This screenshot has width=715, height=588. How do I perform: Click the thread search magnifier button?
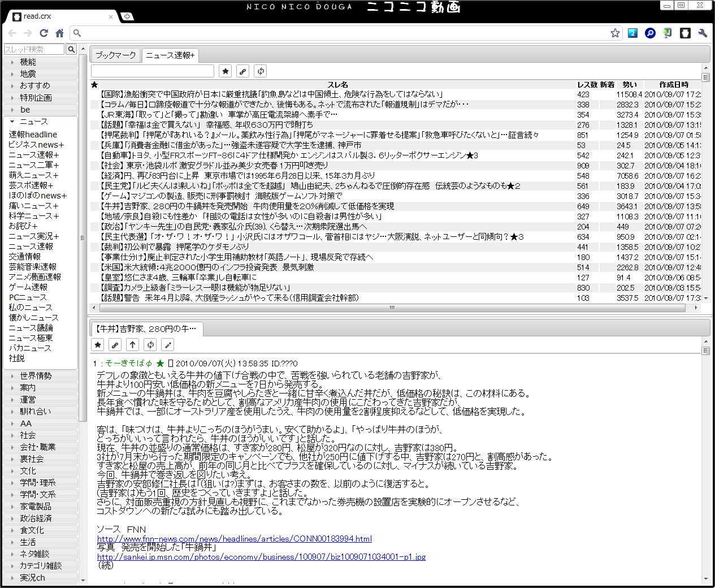[71, 50]
